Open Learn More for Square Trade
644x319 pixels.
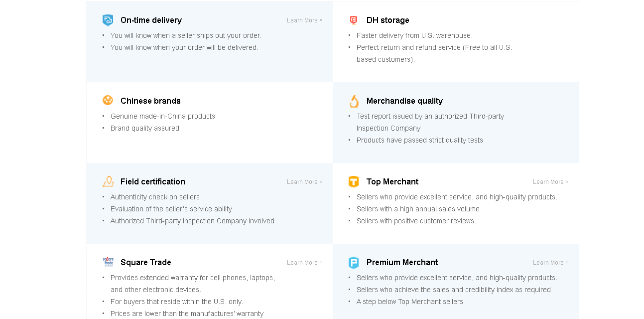click(x=304, y=263)
